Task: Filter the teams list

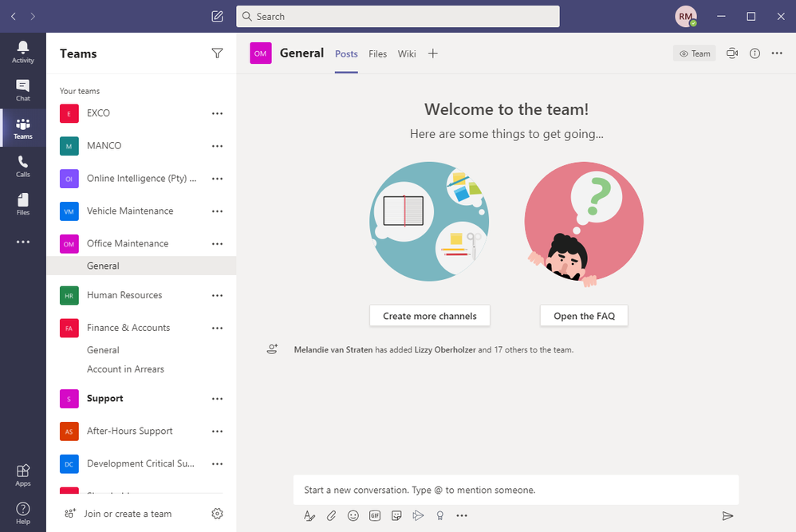Action: (217, 53)
